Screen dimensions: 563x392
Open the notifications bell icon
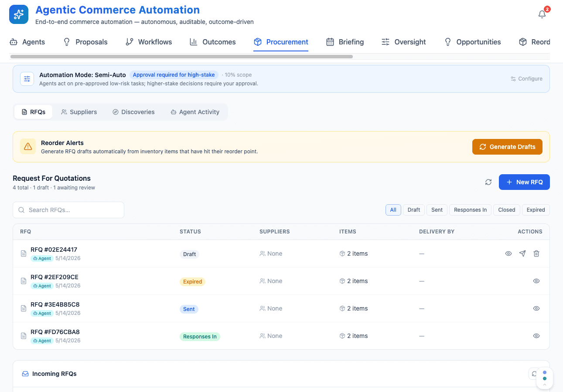coord(542,14)
